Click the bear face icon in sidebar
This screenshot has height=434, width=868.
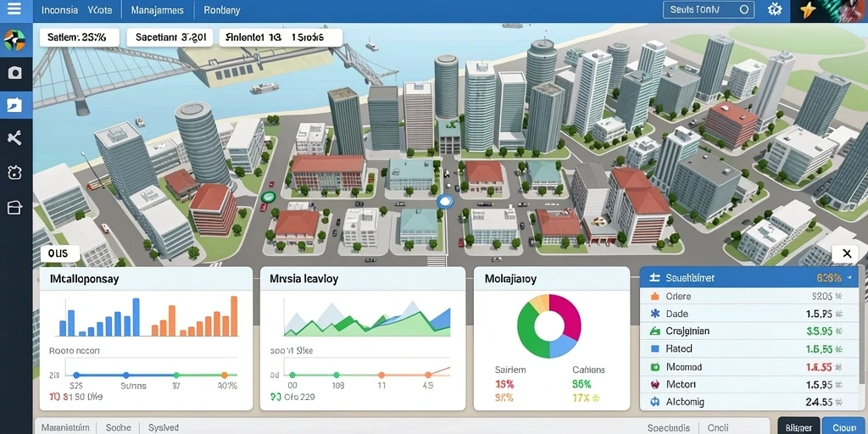point(14,172)
